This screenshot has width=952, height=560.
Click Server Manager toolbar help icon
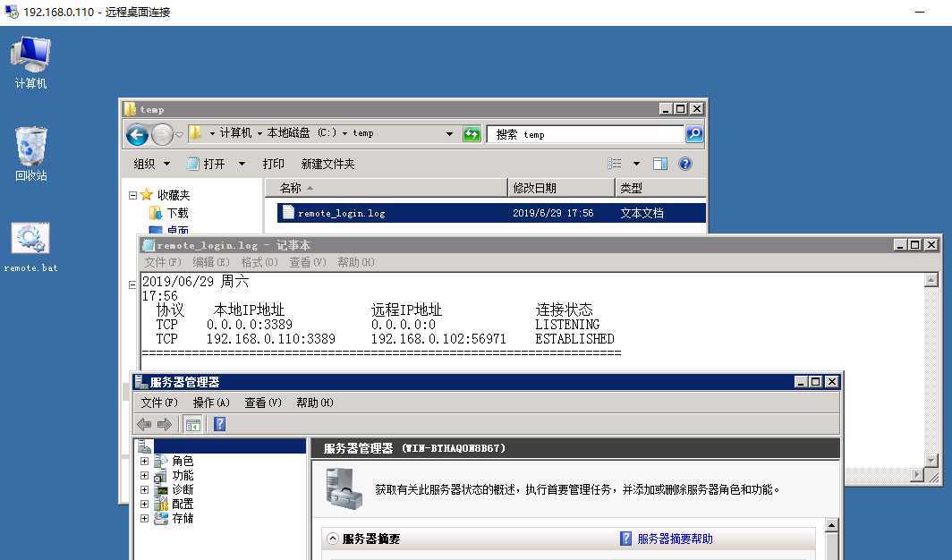(220, 424)
